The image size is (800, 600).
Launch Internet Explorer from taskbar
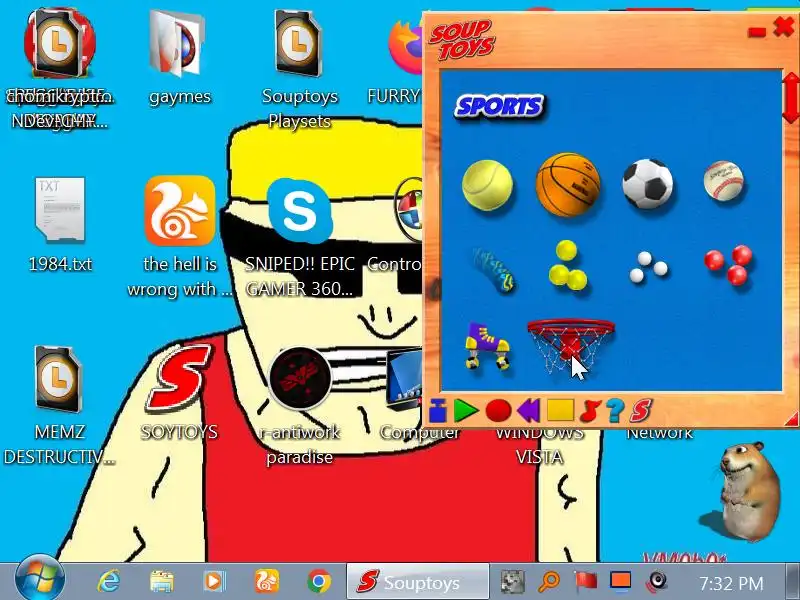(x=108, y=581)
